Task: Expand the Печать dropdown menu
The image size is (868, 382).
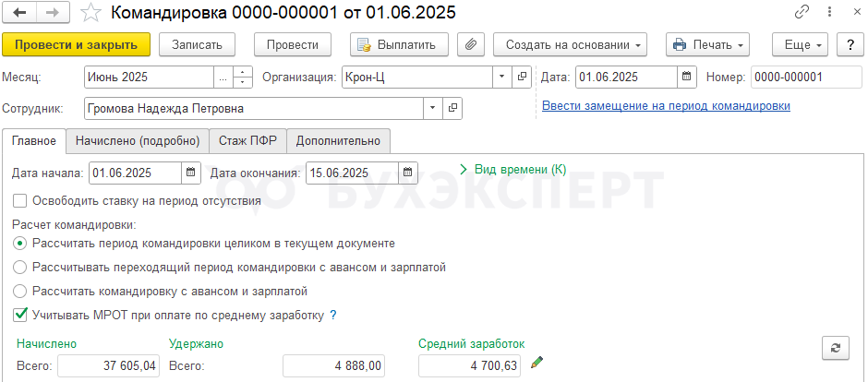Action: click(x=707, y=44)
